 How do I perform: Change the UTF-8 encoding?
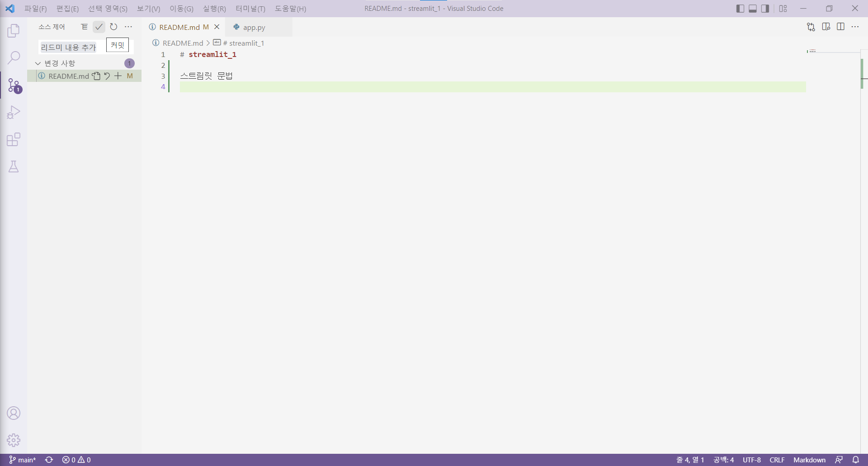[x=752, y=460]
